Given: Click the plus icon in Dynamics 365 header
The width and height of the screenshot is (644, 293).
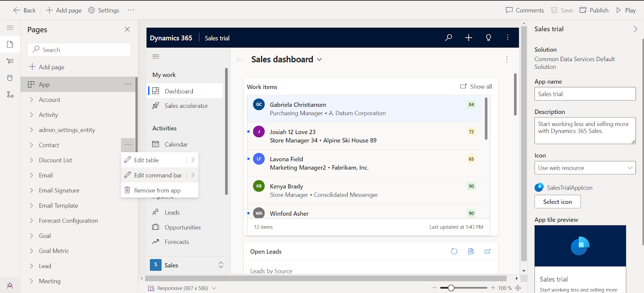Looking at the screenshot, I should (469, 38).
